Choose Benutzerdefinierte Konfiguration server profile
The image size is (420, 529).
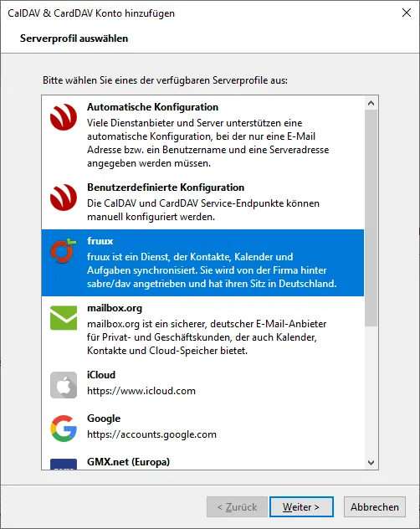coord(202,202)
